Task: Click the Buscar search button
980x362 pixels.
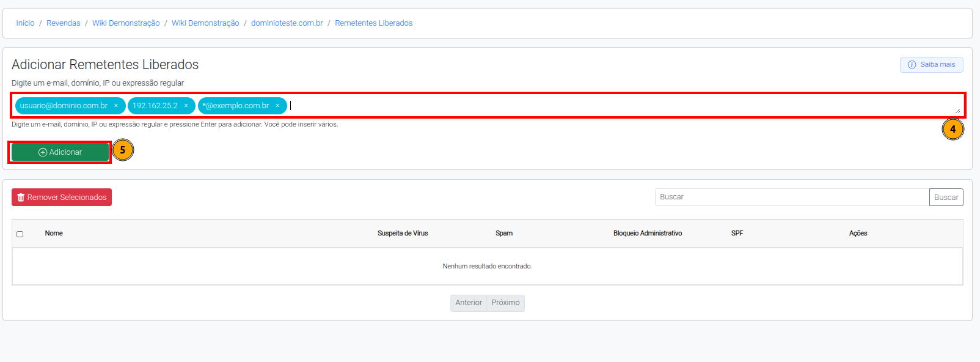Action: pyautogui.click(x=946, y=198)
